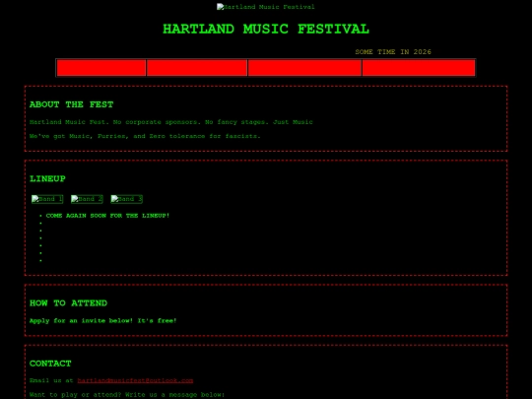Click the broken Hartland Music Festival logo image
The height and width of the screenshot is (399, 532).
click(x=266, y=7)
